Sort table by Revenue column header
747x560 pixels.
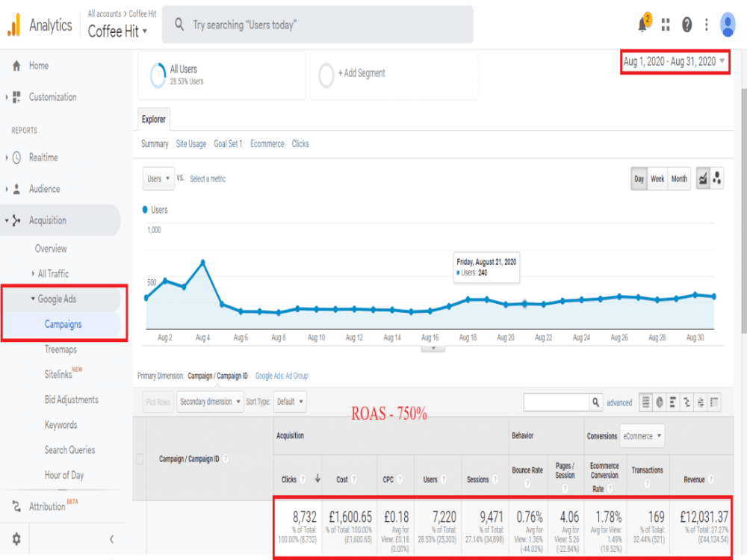point(694,479)
